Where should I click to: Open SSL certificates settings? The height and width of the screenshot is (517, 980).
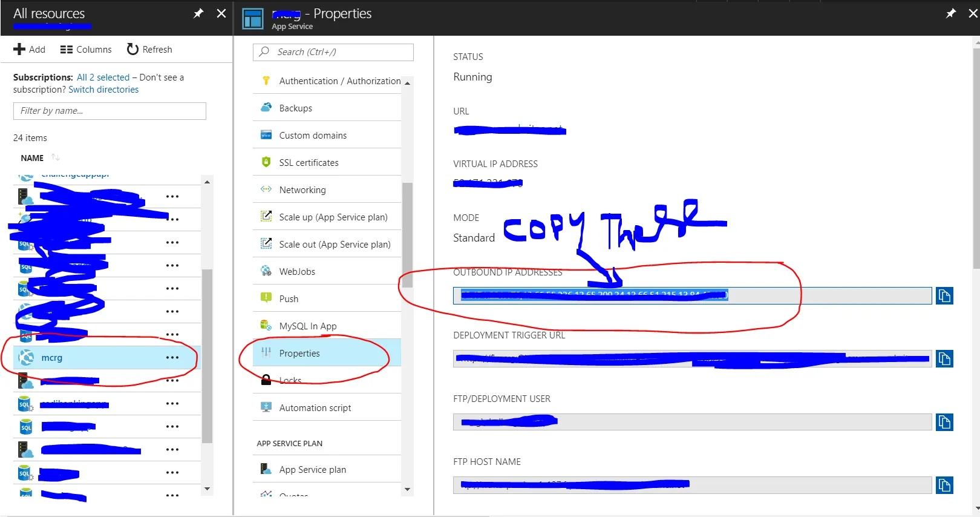coord(327,162)
